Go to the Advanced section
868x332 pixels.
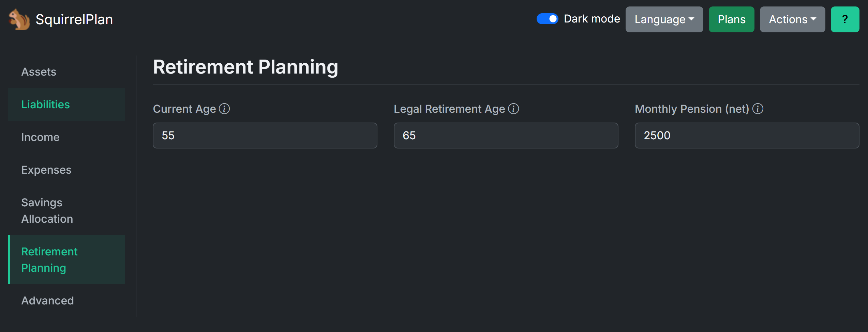47,300
